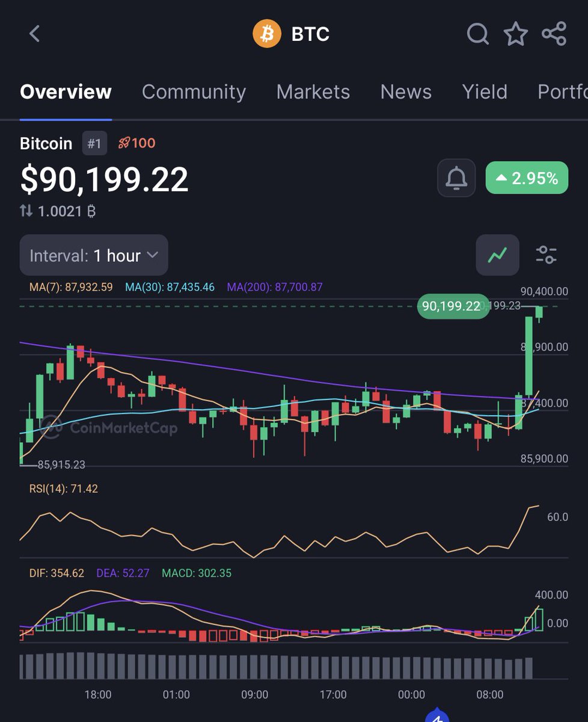The width and height of the screenshot is (588, 722).
Task: Set a price alert with bell icon
Action: [x=456, y=178]
